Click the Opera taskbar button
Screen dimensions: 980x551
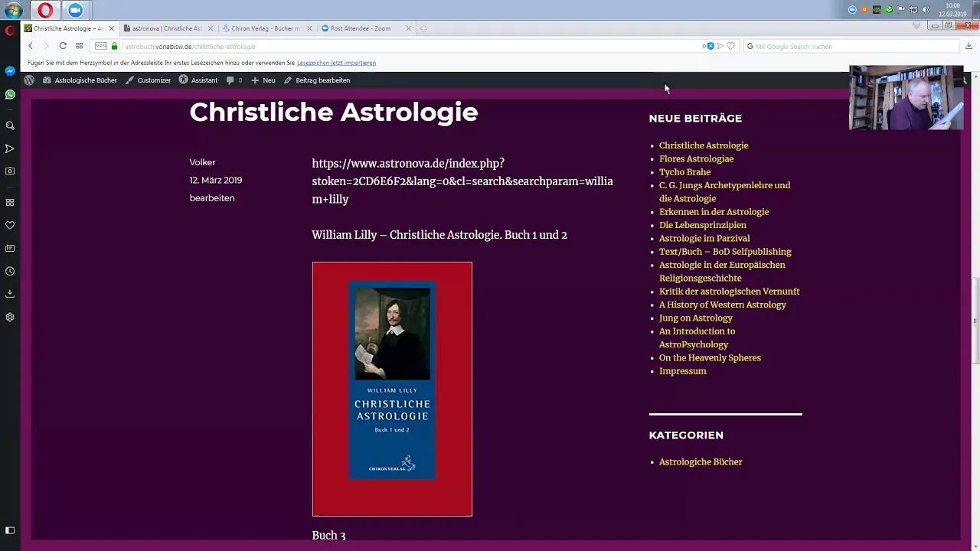coord(45,10)
